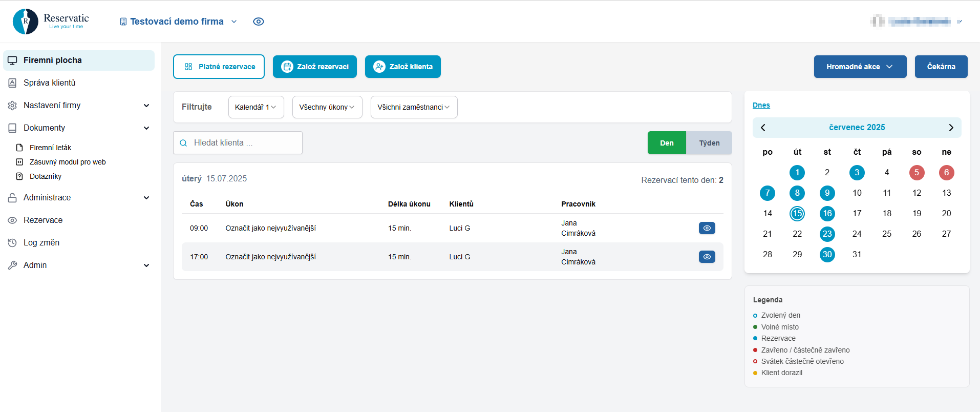Screen dimensions: 980x412
Task: Expand the Hromadné akce dropdown
Action: point(860,67)
